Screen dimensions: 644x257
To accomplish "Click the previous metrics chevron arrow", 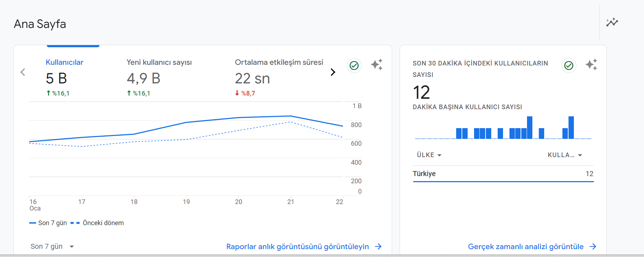I will (23, 72).
